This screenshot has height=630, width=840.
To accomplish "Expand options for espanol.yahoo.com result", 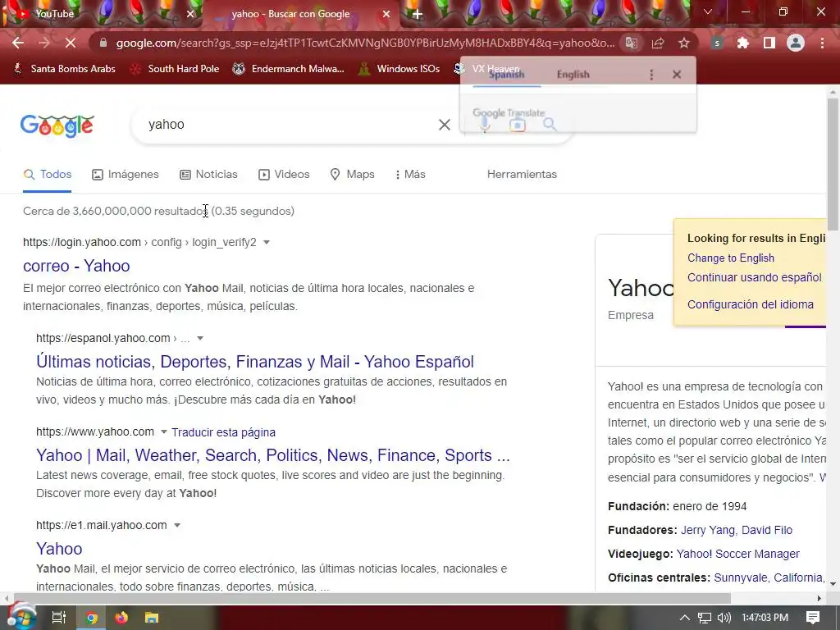I will click(x=200, y=339).
